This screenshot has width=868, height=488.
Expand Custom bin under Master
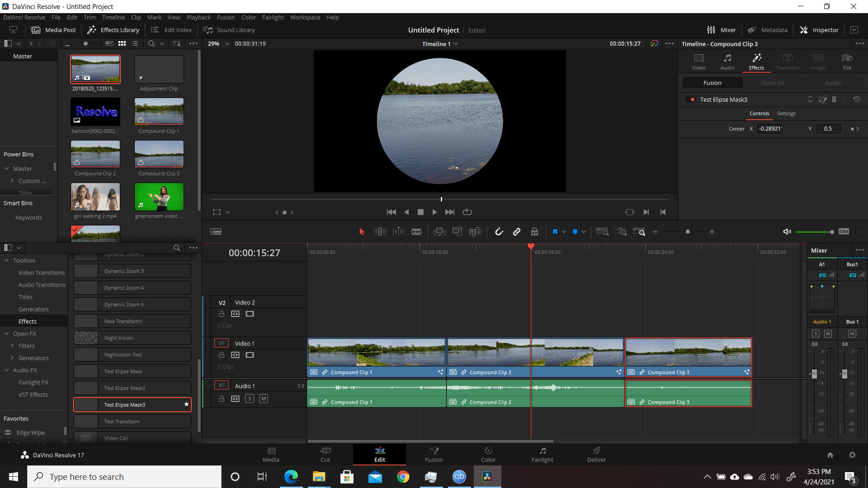coord(12,181)
